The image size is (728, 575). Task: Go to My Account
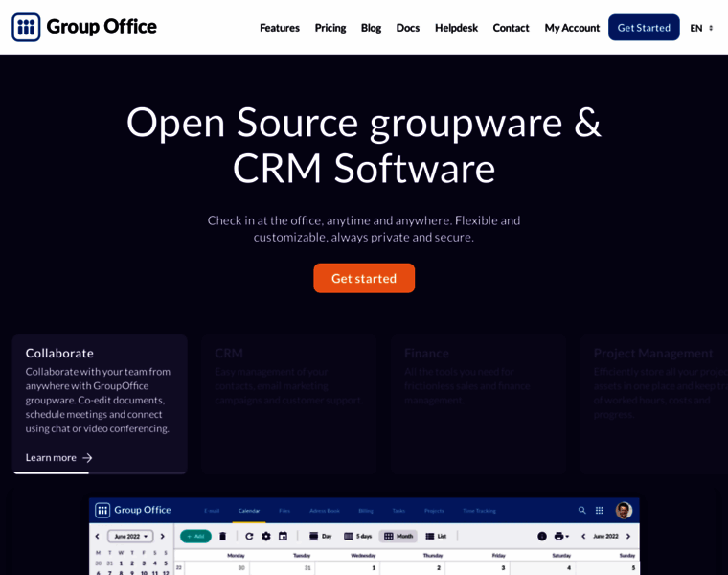point(572,28)
